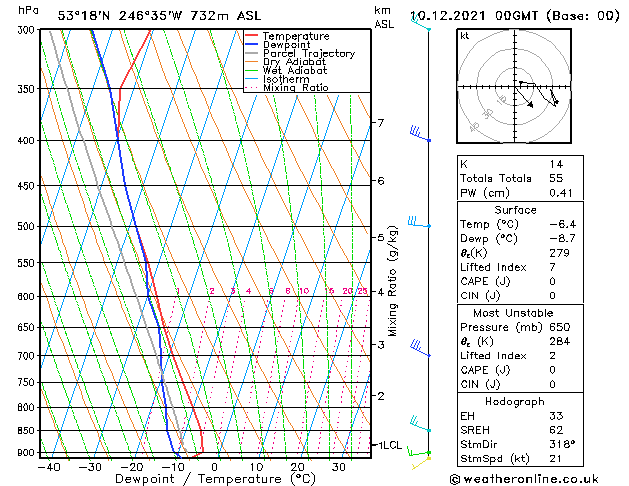The image size is (629, 486).
Task: Click the hPa axis unit label
Action: (28, 10)
